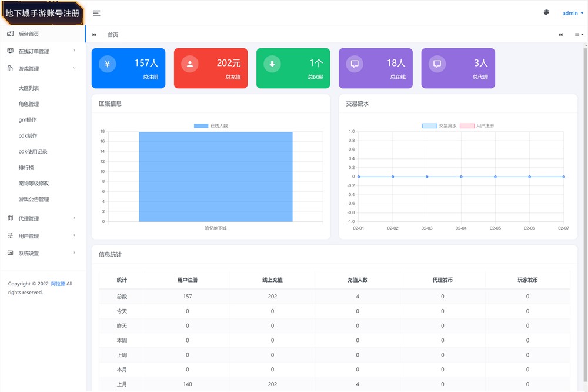The height and width of the screenshot is (392, 588).
Task: Click the download icon on 总区服 card
Action: [272, 64]
